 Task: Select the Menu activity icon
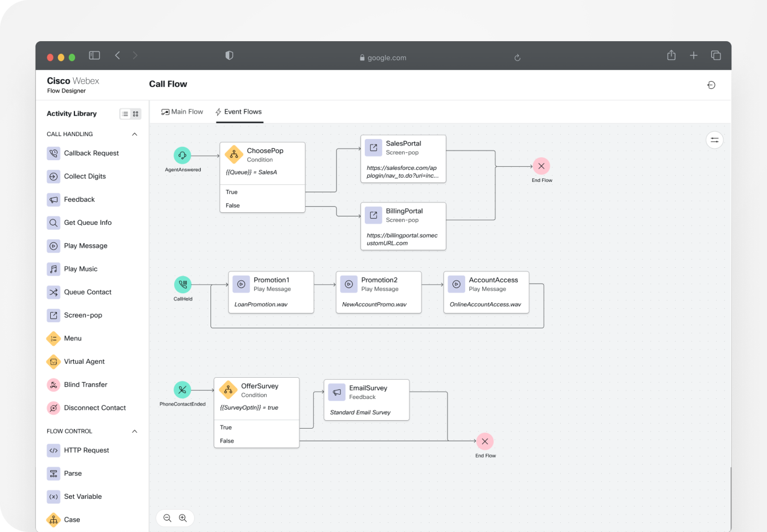tap(53, 339)
